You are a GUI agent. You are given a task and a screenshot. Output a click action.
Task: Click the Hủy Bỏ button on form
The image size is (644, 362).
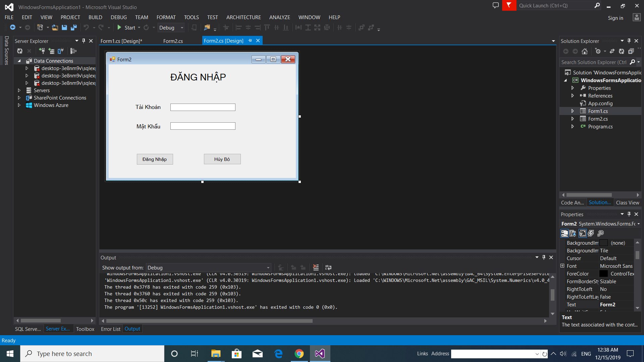(222, 159)
